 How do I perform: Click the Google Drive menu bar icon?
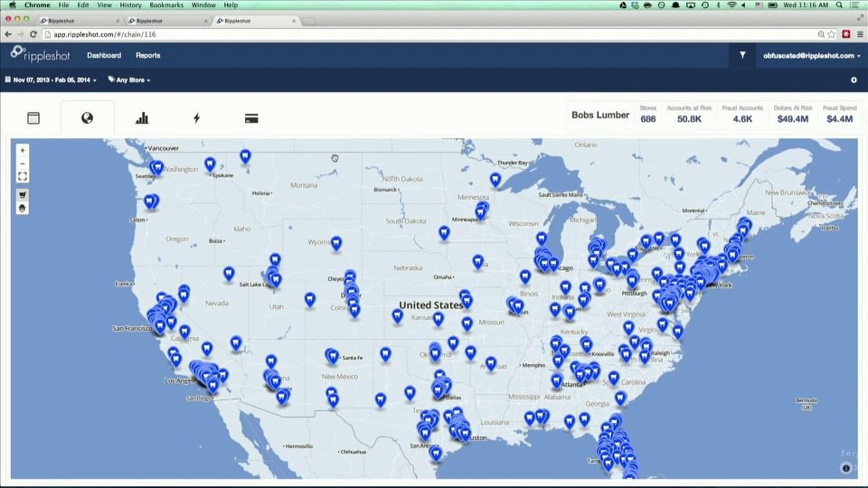tap(623, 5)
